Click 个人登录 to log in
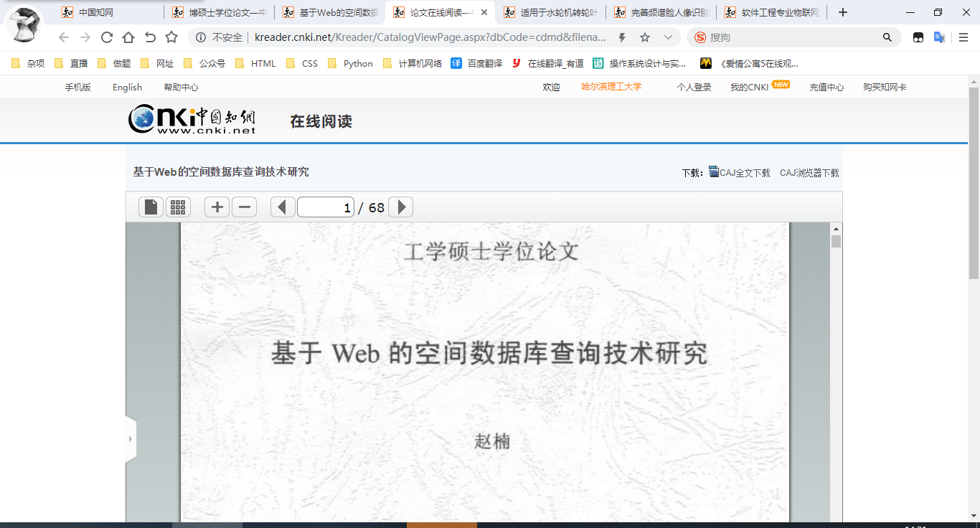This screenshot has height=528, width=980. click(694, 88)
